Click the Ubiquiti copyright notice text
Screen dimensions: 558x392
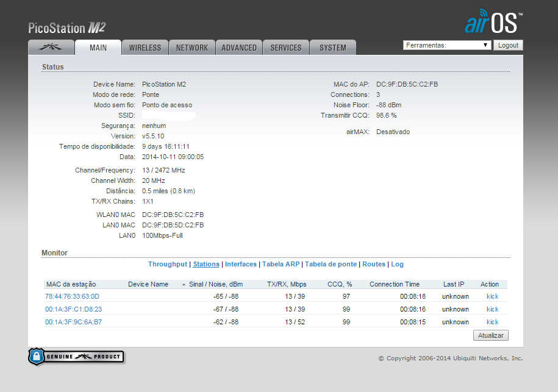[x=451, y=358]
